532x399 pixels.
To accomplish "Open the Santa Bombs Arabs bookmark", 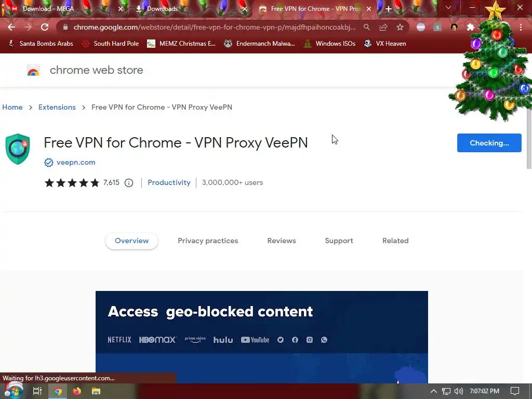I will (x=41, y=44).
